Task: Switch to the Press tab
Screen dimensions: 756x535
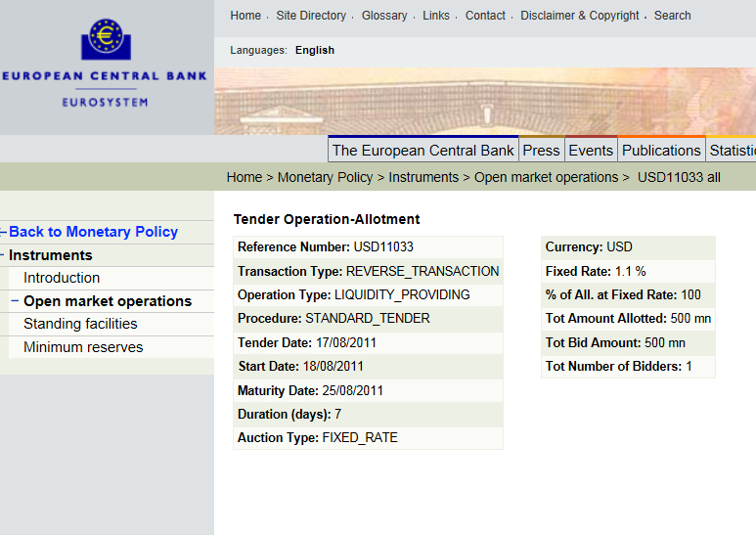Action: [541, 151]
